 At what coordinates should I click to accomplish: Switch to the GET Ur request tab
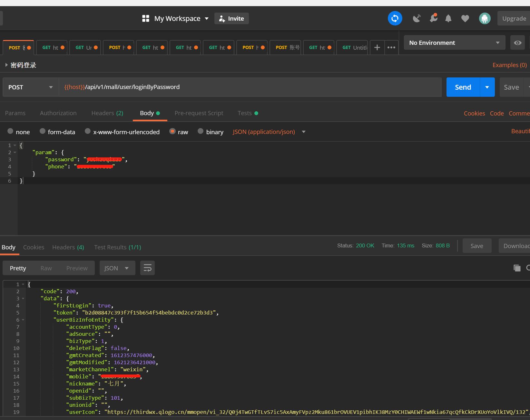pos(85,47)
